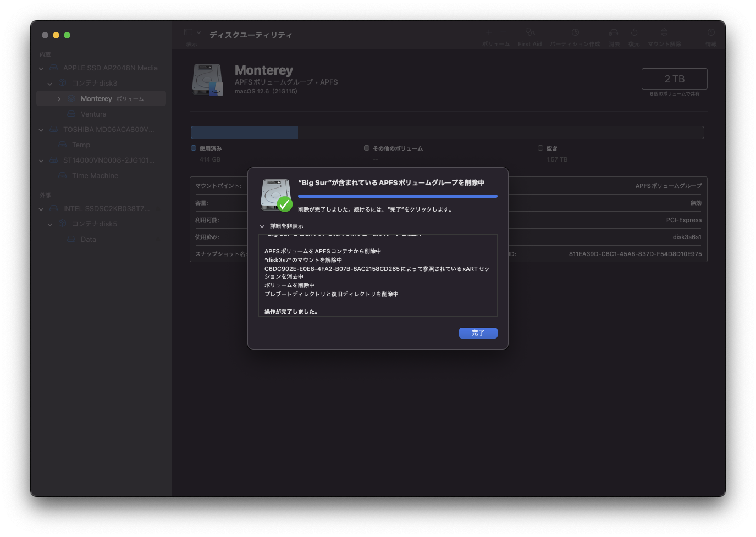Click the 消去 erase toolbar icon

point(614,32)
